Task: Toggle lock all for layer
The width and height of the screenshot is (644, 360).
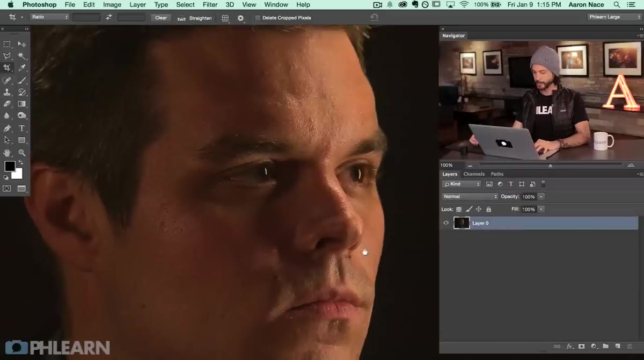Action: [488, 209]
